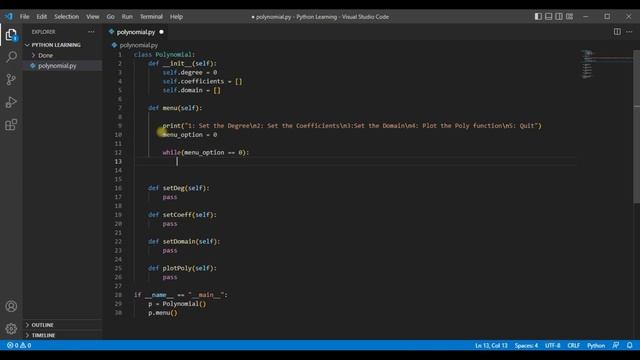
Task: Open the Terminal menu
Action: 151,17
